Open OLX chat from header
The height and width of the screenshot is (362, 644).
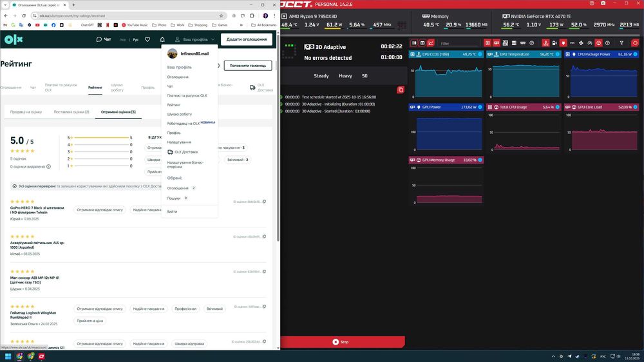click(104, 39)
